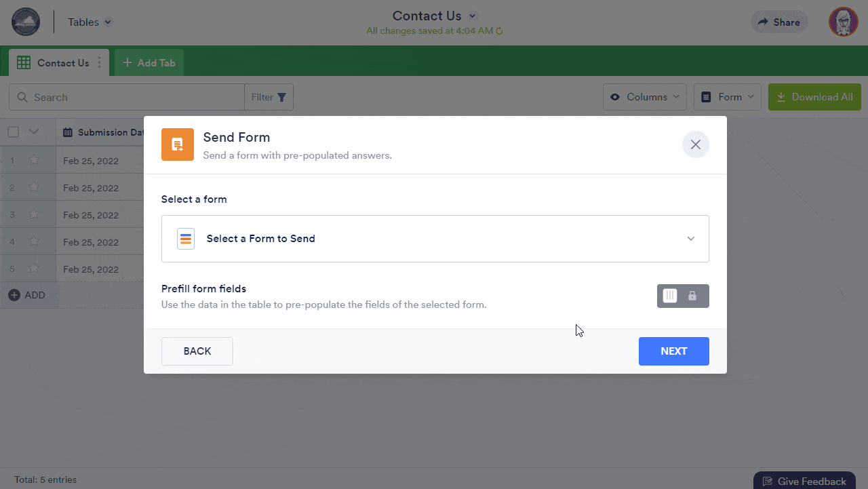Click the ADD row plus icon
Image resolution: width=868 pixels, height=489 pixels.
[x=14, y=295]
